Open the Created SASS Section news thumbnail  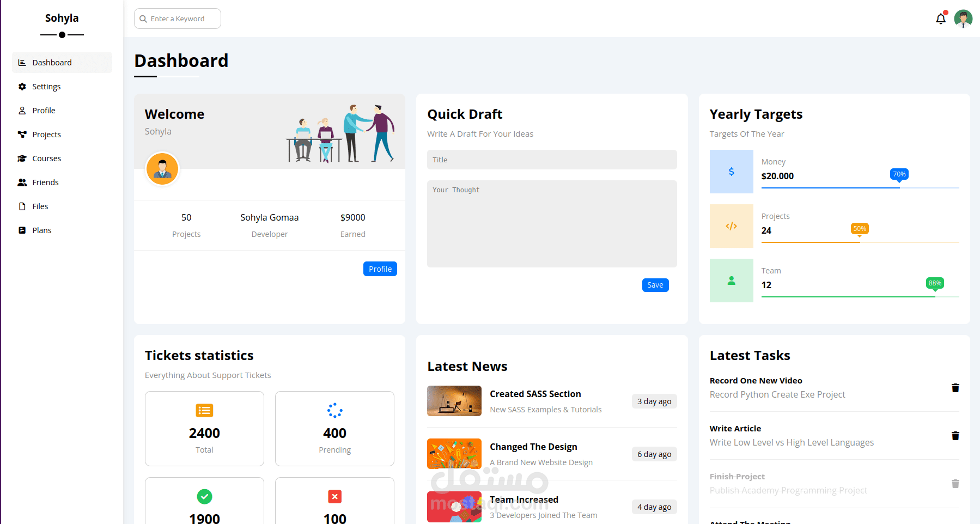(x=454, y=401)
